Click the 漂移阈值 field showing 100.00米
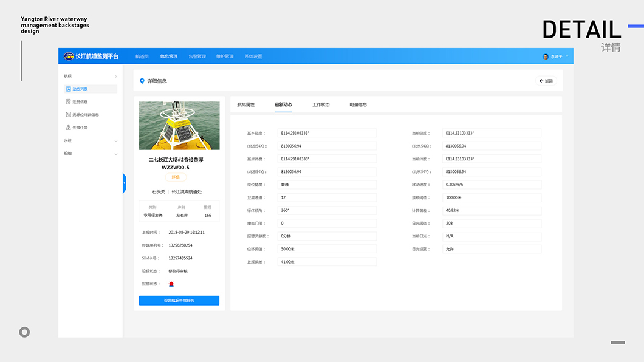This screenshot has width=644, height=362. tap(492, 197)
